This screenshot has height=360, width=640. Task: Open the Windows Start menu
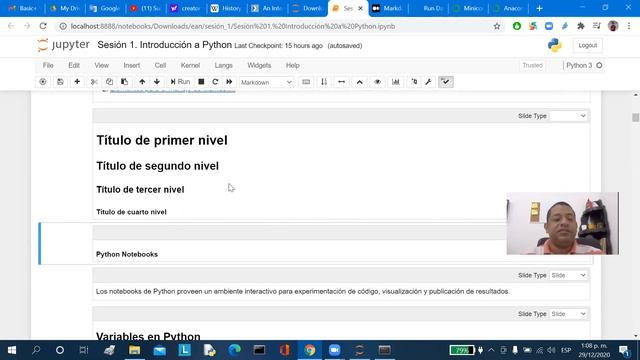coord(12,350)
